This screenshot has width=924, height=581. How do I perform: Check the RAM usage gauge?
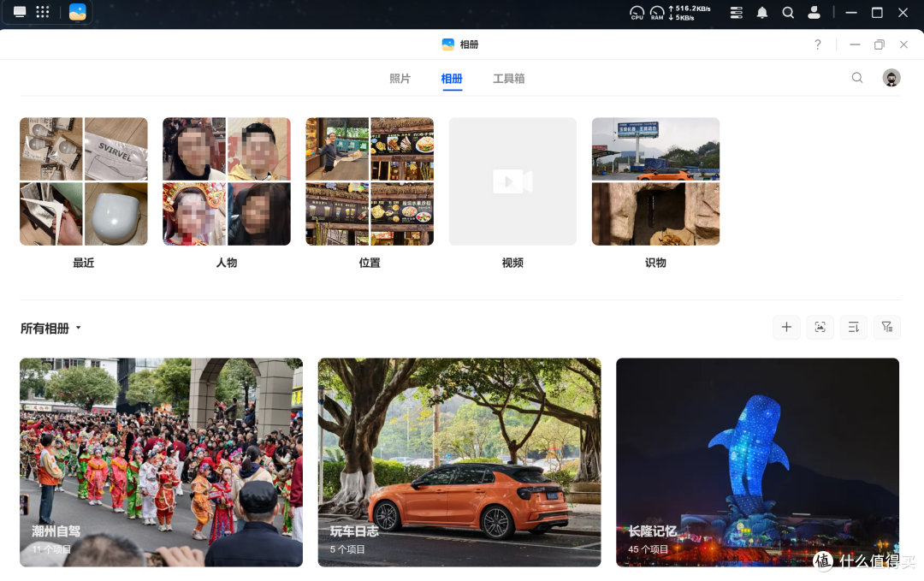click(x=657, y=12)
